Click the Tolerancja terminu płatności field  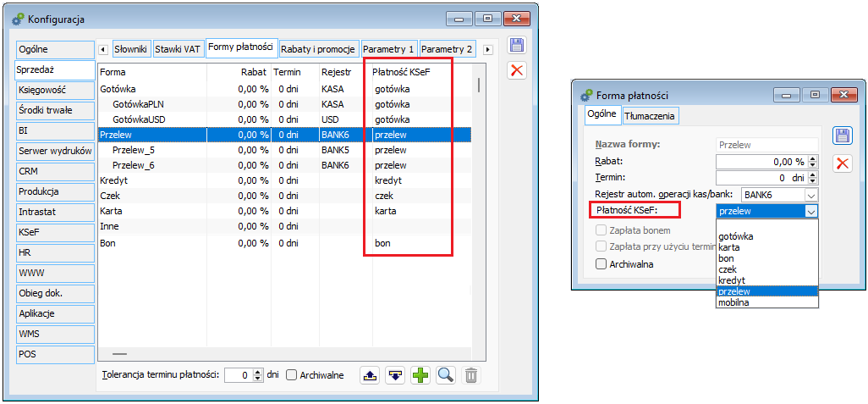(x=239, y=375)
